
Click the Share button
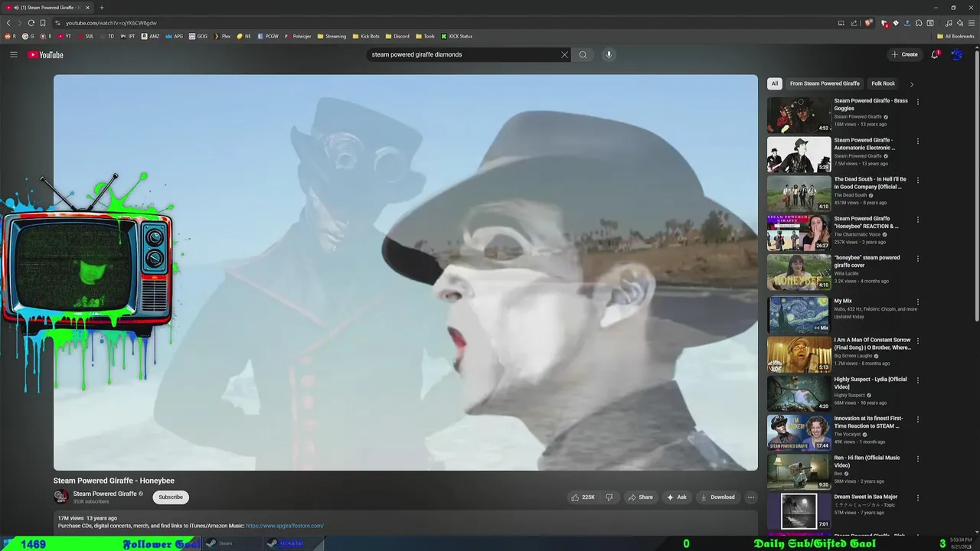pos(641,497)
